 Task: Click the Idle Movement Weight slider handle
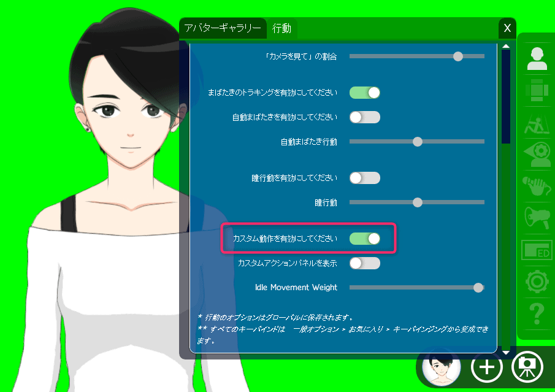click(x=478, y=287)
